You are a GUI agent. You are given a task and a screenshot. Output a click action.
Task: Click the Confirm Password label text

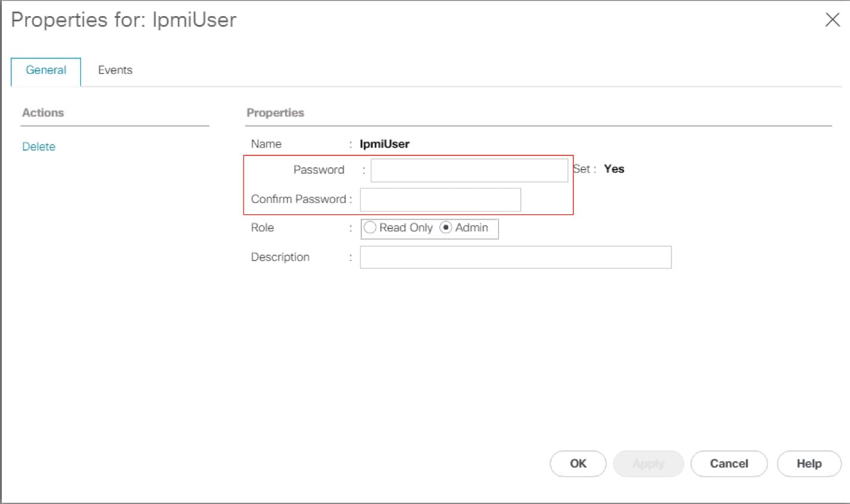pyautogui.click(x=298, y=199)
